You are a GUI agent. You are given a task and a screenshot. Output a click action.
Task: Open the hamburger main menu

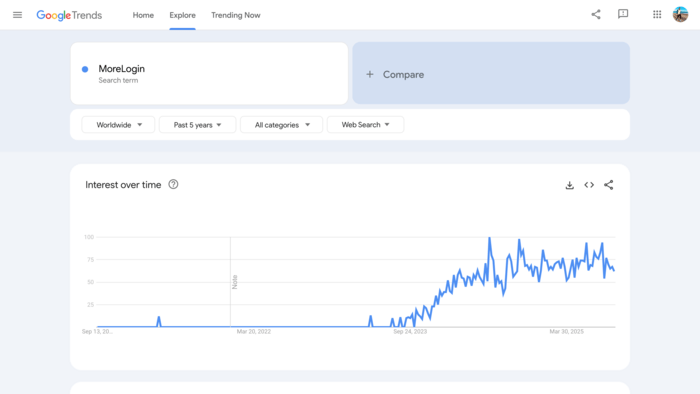17,15
